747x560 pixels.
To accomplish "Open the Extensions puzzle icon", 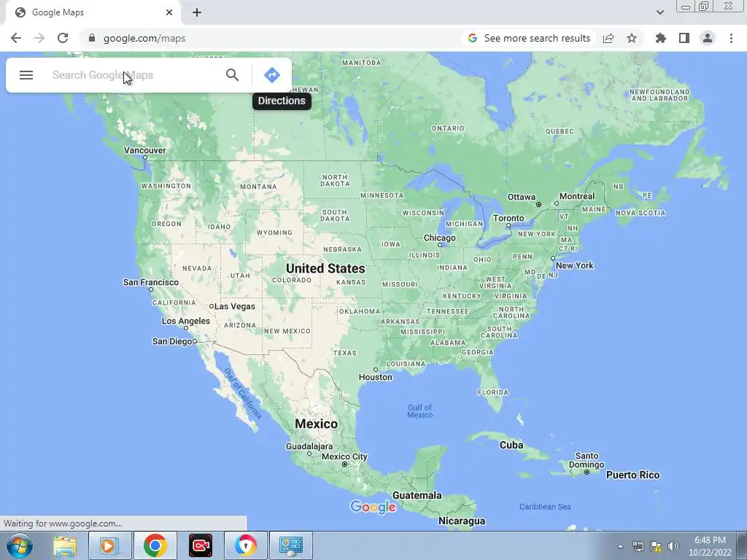I will pyautogui.click(x=661, y=38).
